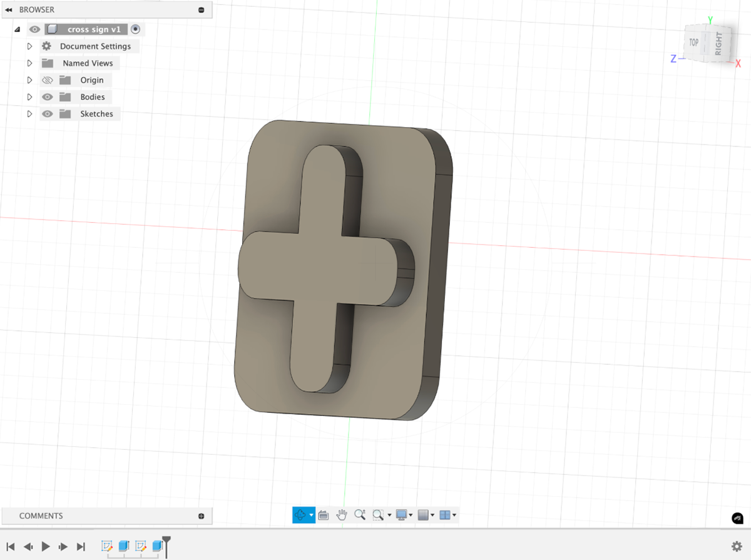Click the TOP face of ViewCube
Viewport: 751px width, 560px height.
(694, 43)
